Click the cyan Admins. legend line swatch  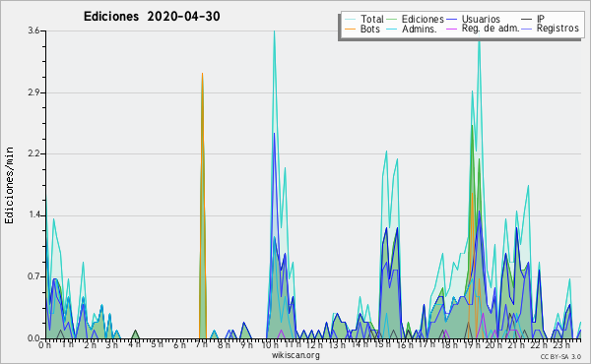[x=392, y=29]
